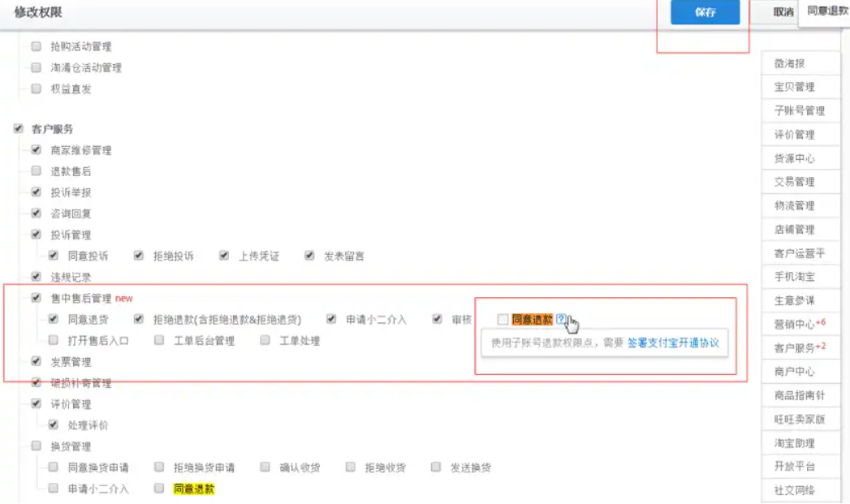The height and width of the screenshot is (504, 850).
Task: Enable the 退款售后 checkbox
Action: (x=36, y=171)
